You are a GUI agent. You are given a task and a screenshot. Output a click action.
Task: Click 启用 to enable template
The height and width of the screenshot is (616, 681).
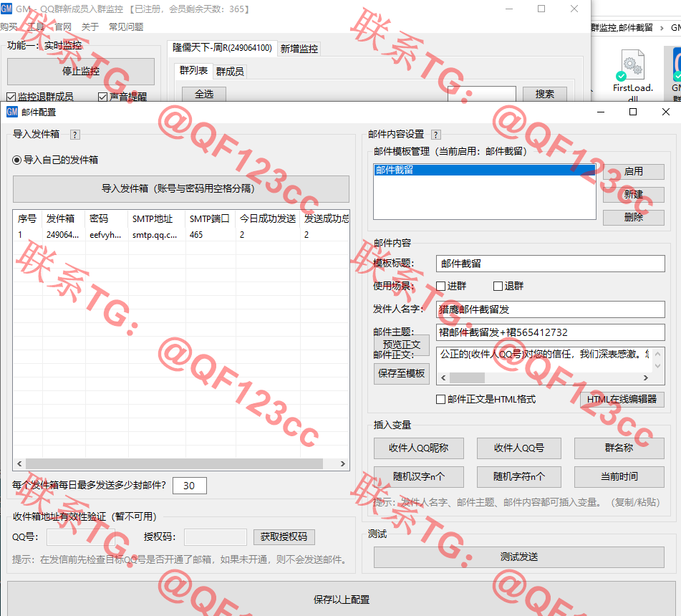point(633,172)
